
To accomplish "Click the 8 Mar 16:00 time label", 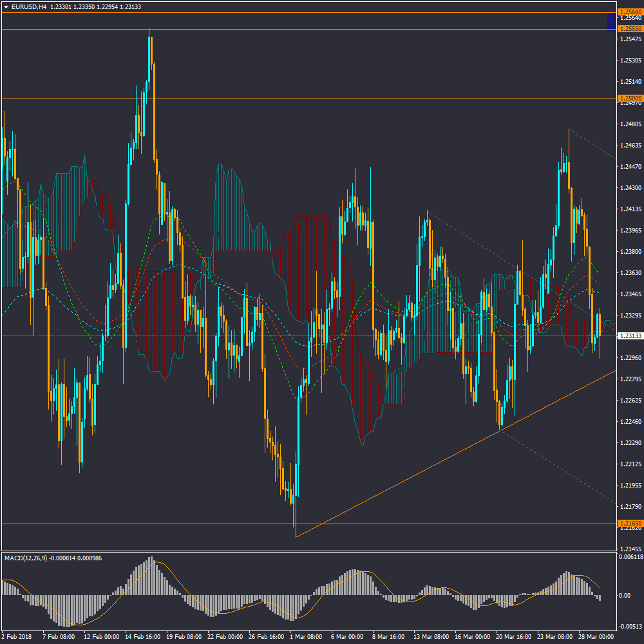I will (390, 636).
